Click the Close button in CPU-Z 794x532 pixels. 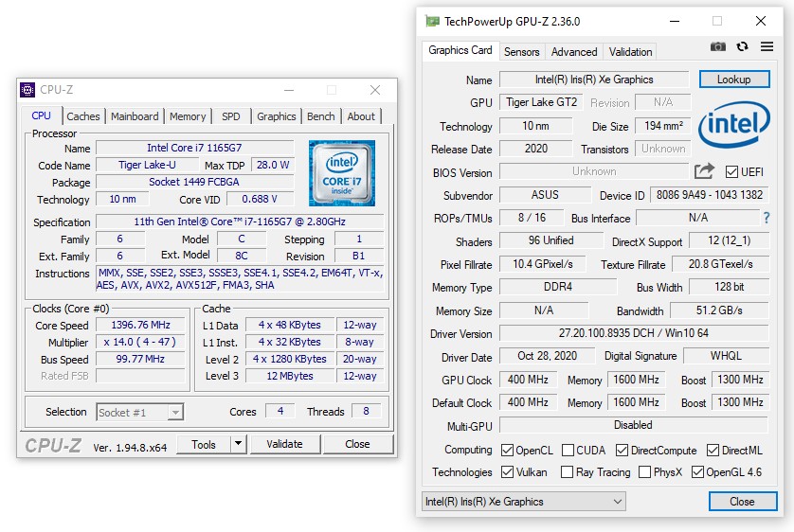pyautogui.click(x=357, y=444)
